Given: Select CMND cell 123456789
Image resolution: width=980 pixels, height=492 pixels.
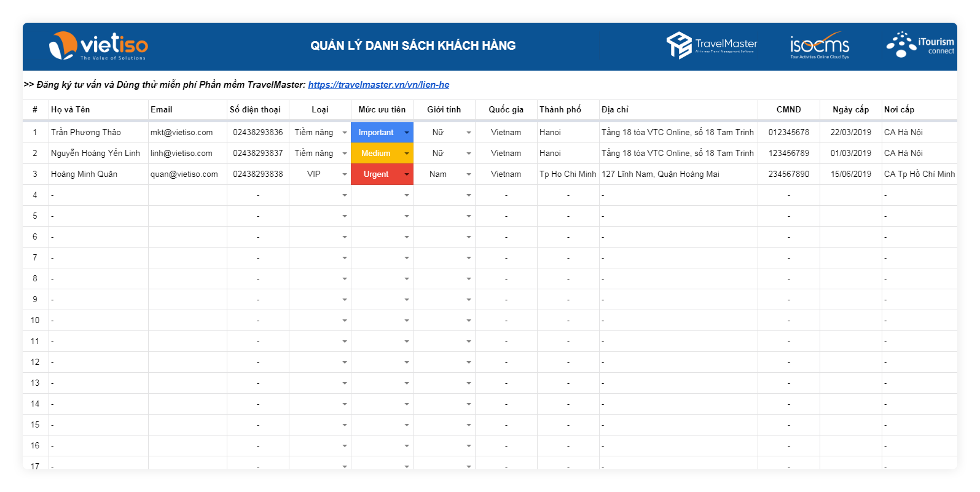Looking at the screenshot, I should pyautogui.click(x=789, y=154).
